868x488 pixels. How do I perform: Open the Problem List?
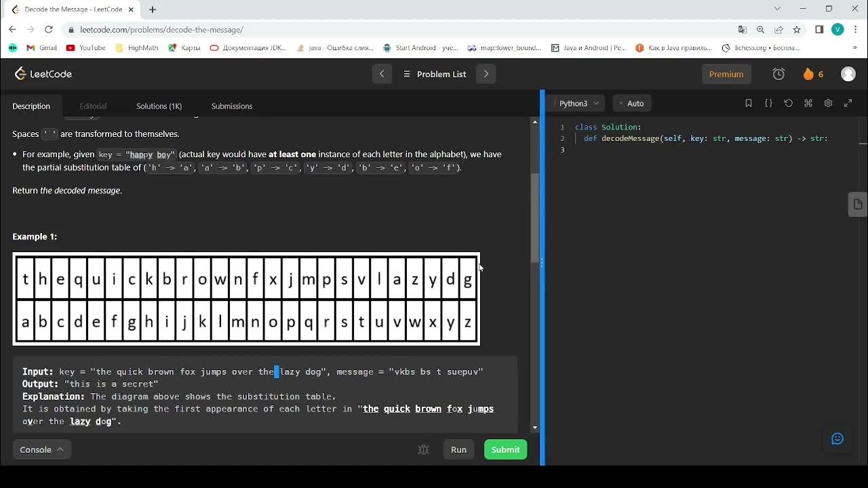(434, 74)
